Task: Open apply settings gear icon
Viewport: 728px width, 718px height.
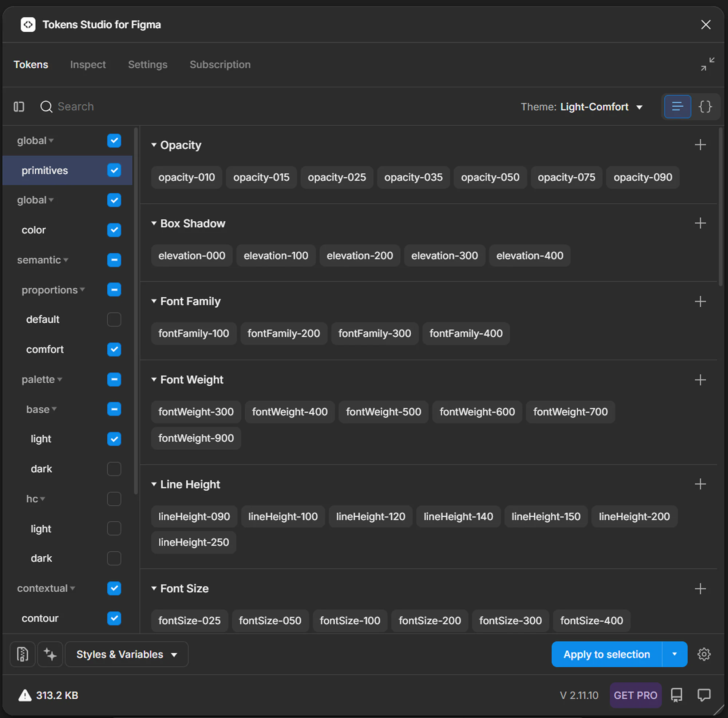Action: coord(704,654)
